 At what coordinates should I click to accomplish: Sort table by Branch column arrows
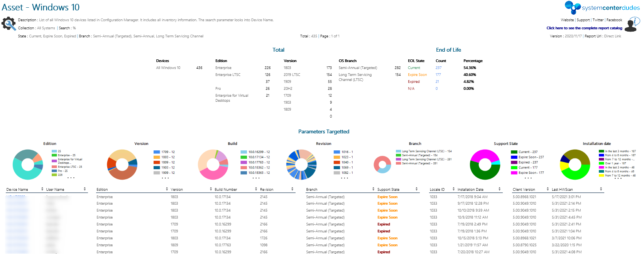[373, 189]
